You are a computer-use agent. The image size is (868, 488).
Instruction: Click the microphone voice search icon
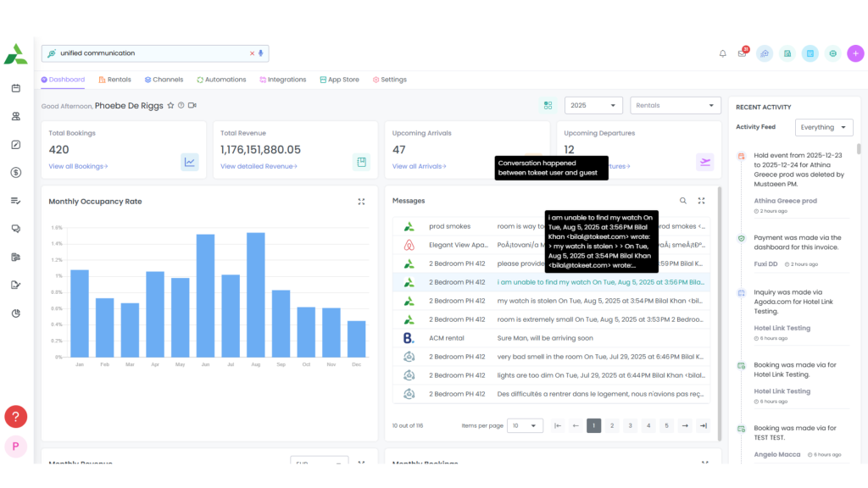(x=261, y=53)
